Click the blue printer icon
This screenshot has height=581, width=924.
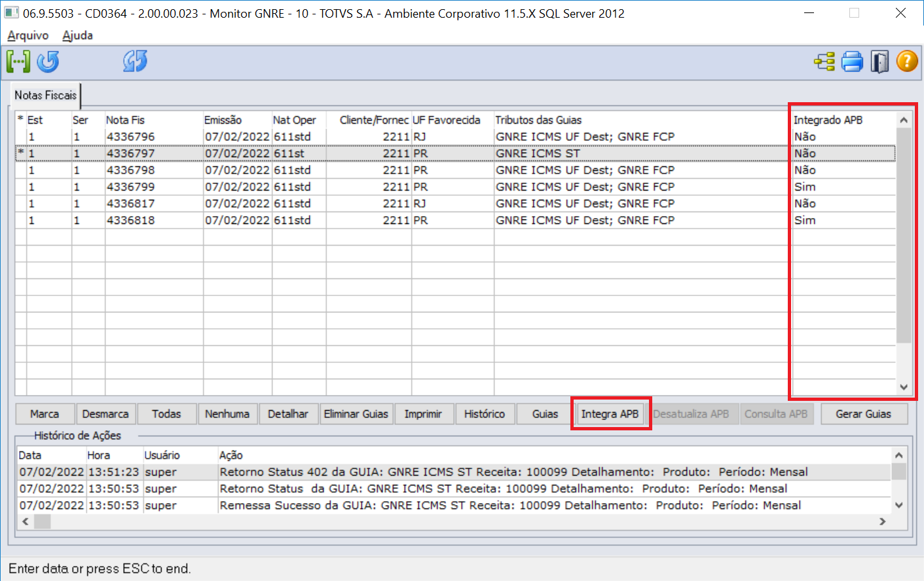(852, 62)
